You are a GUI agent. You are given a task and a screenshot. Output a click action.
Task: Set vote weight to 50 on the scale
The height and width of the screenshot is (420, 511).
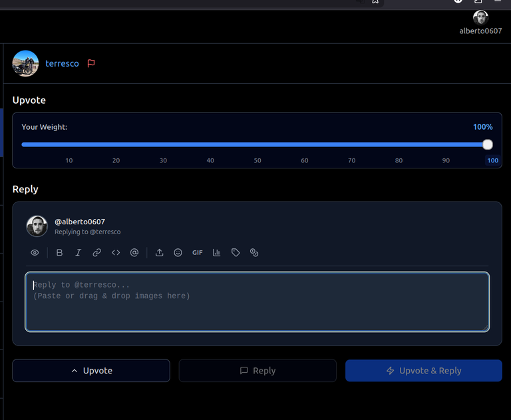[x=257, y=160]
